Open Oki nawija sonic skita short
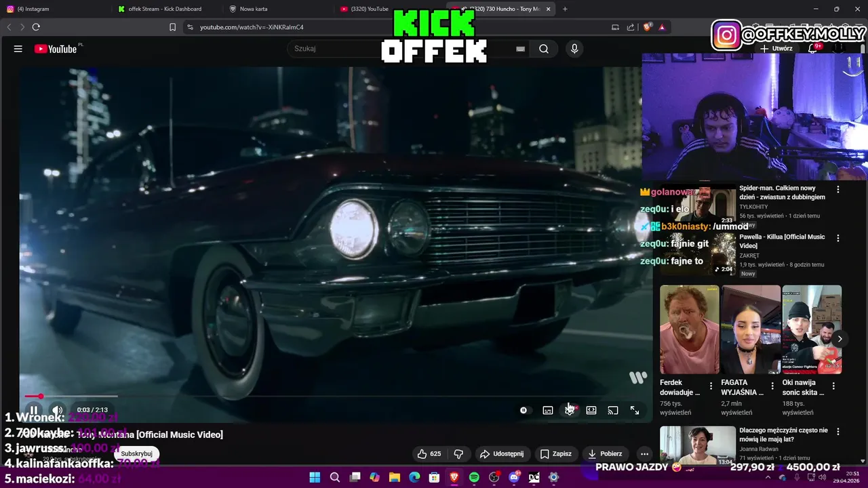Viewport: 868px width, 488px height. click(x=812, y=329)
